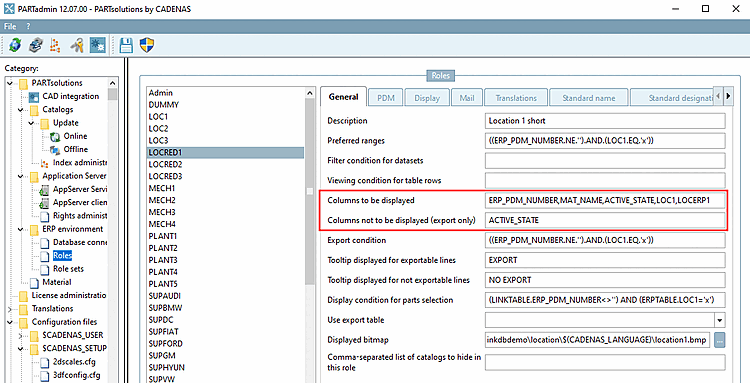Save using the floppy disk icon
The width and height of the screenshot is (750, 383).
pyautogui.click(x=126, y=45)
